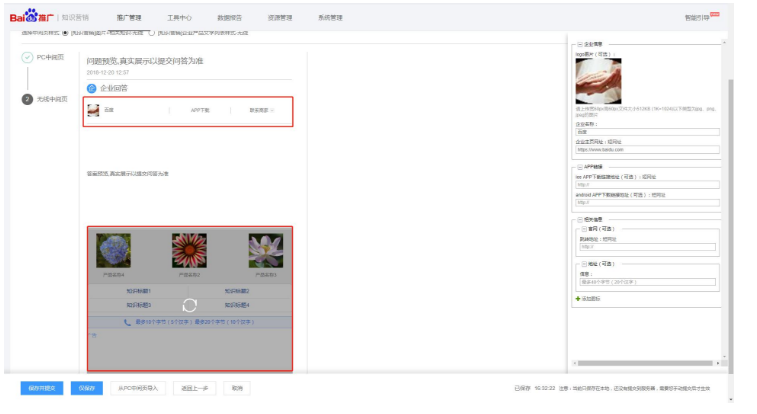Click the 返回上一步 button
The image size is (757, 414).
click(194, 387)
